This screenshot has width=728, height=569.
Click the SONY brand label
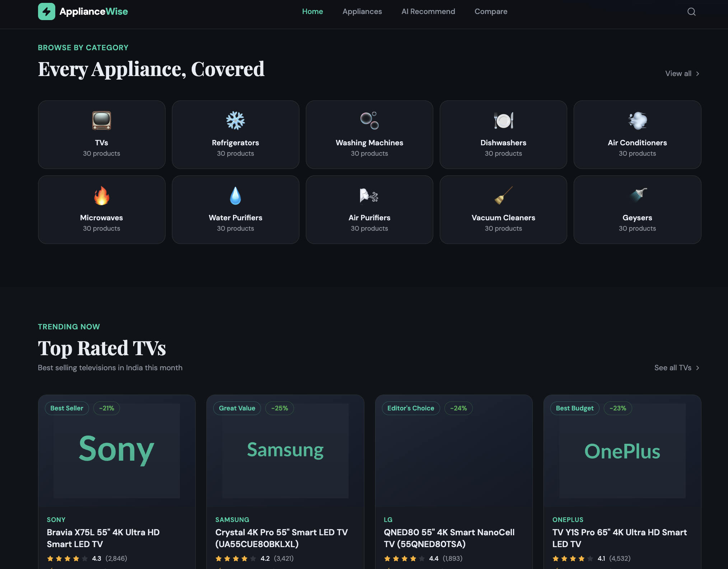[x=56, y=520]
